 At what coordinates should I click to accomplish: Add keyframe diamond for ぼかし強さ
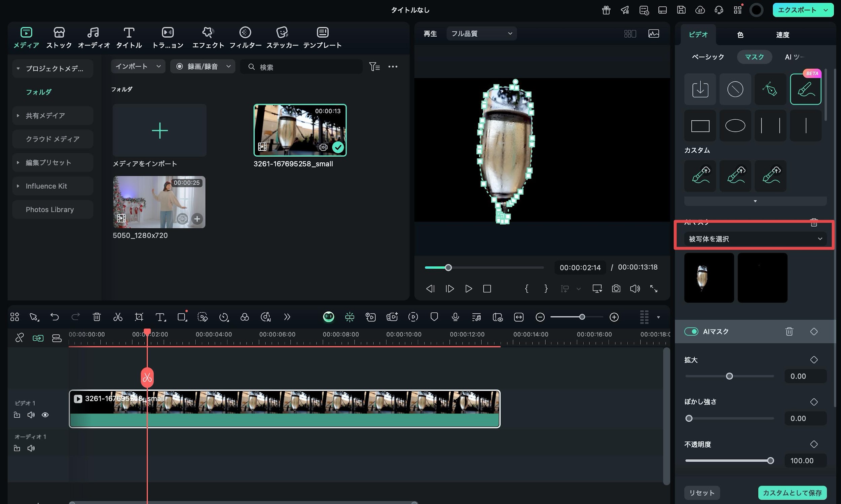pos(814,402)
